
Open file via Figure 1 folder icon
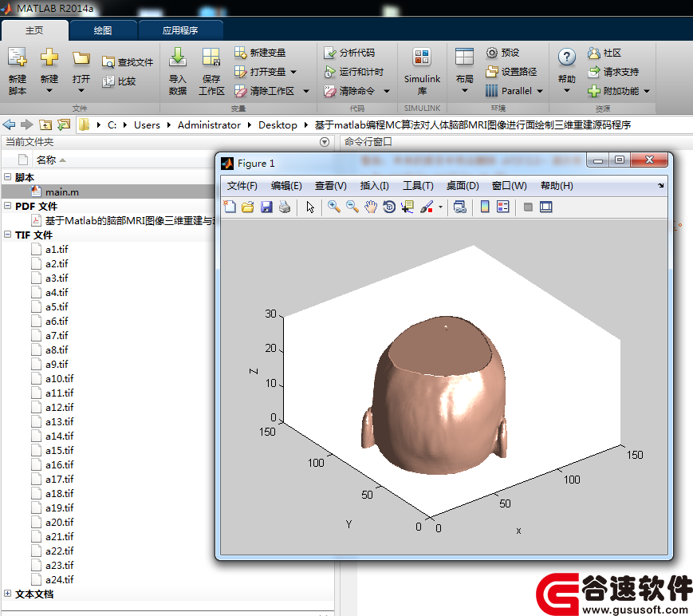tap(248, 207)
